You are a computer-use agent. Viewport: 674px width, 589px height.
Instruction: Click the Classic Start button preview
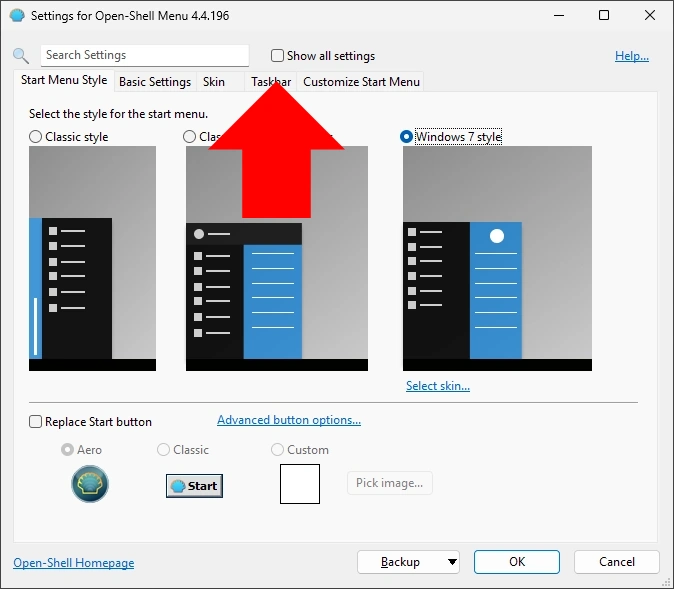click(x=194, y=486)
